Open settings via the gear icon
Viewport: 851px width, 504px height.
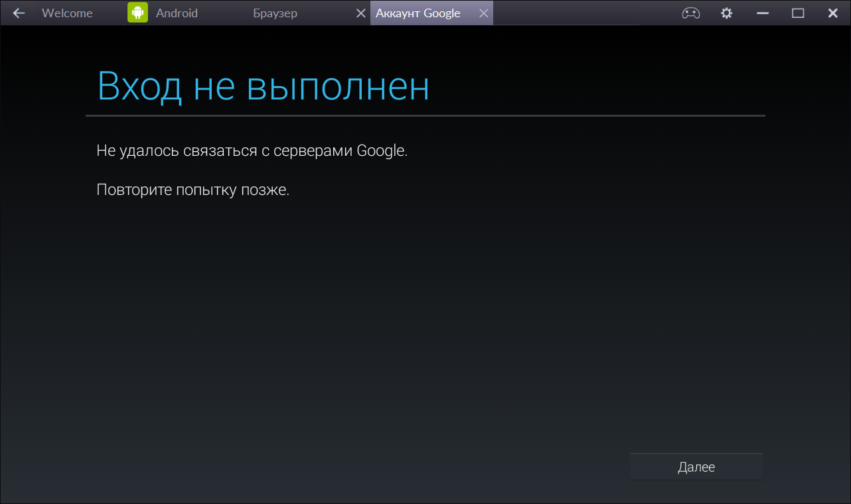click(727, 13)
